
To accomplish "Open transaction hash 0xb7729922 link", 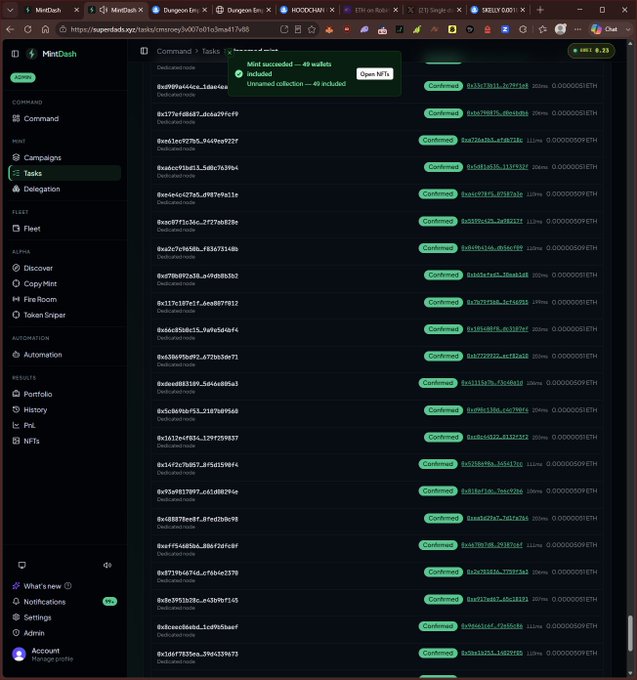I will pos(497,356).
